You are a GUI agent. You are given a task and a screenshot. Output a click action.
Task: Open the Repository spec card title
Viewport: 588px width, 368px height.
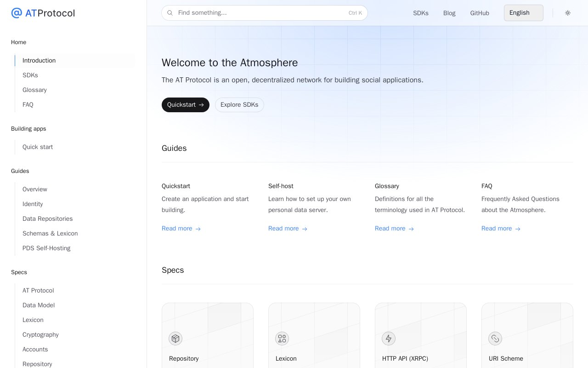point(184,359)
